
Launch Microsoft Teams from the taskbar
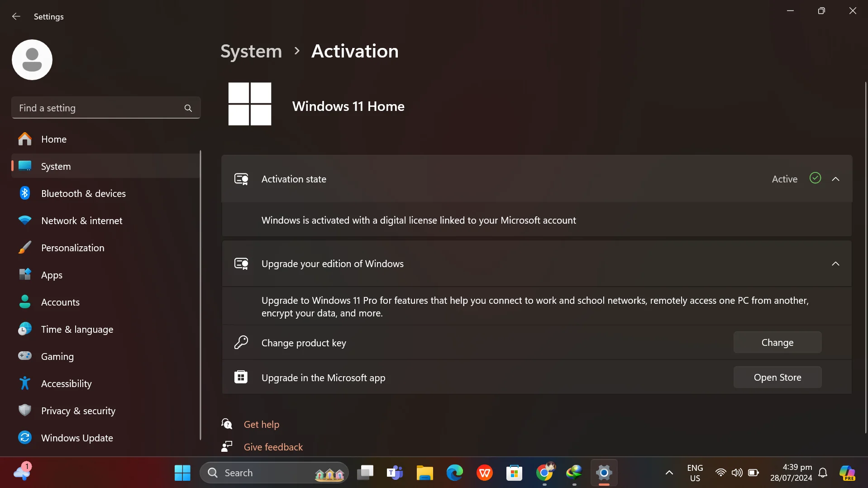(x=395, y=473)
